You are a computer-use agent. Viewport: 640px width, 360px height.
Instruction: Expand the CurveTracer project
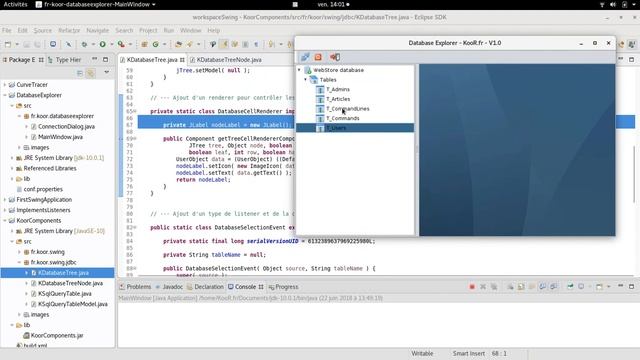tap(5, 84)
